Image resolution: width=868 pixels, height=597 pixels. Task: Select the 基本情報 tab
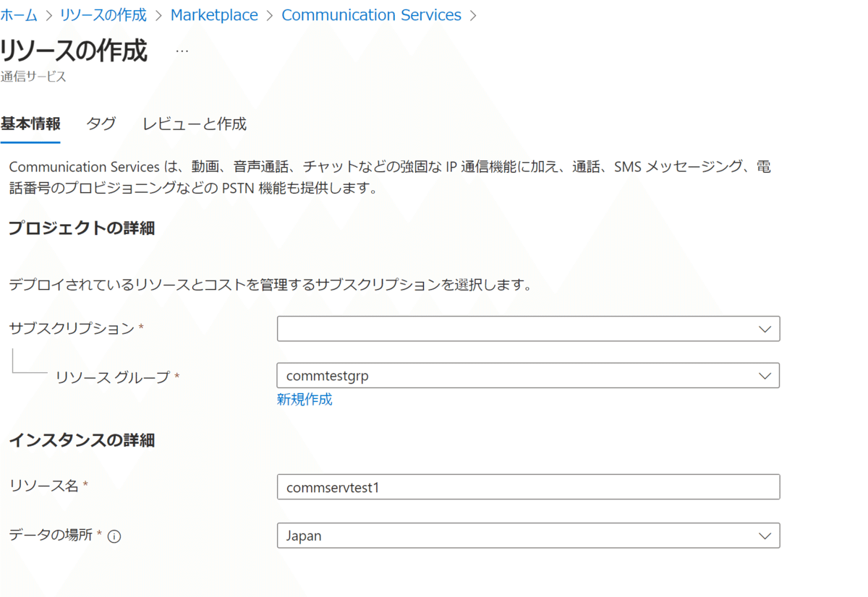click(x=30, y=124)
